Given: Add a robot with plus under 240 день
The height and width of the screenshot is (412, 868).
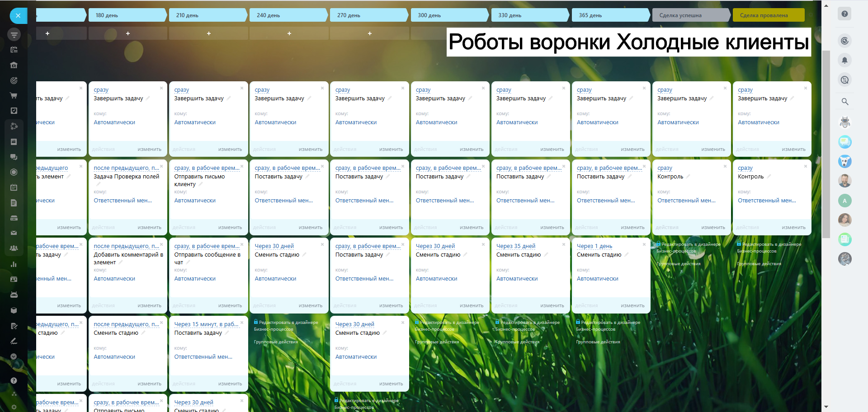Looking at the screenshot, I should [289, 33].
